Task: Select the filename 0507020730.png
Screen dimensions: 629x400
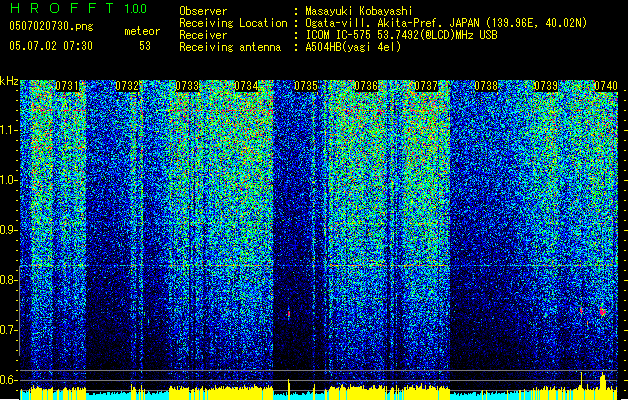Action: coord(51,26)
